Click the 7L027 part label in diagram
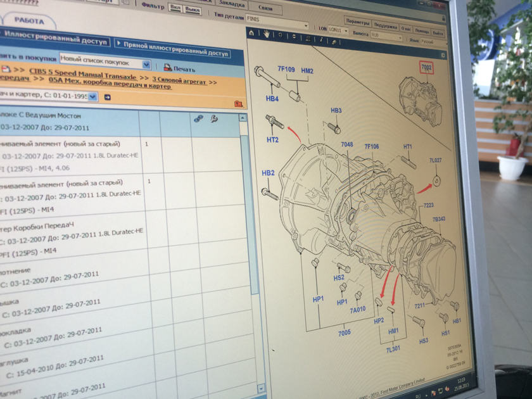The width and height of the screenshot is (532, 399). (435, 160)
